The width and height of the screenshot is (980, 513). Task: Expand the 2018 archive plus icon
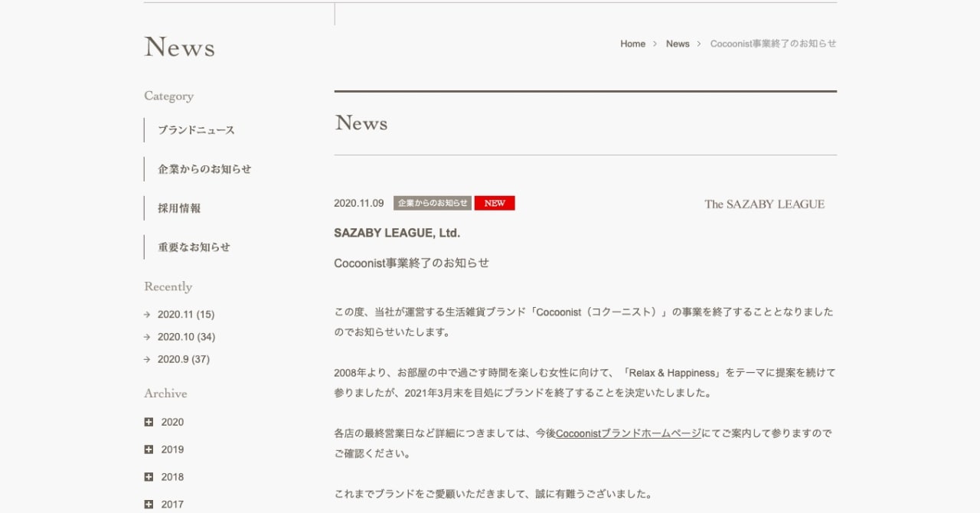pos(149,477)
